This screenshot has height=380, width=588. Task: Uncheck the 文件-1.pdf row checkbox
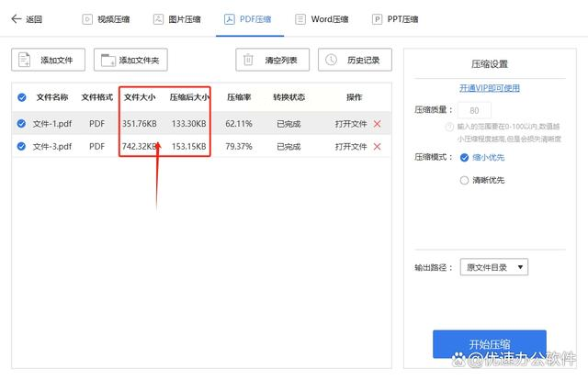point(21,123)
